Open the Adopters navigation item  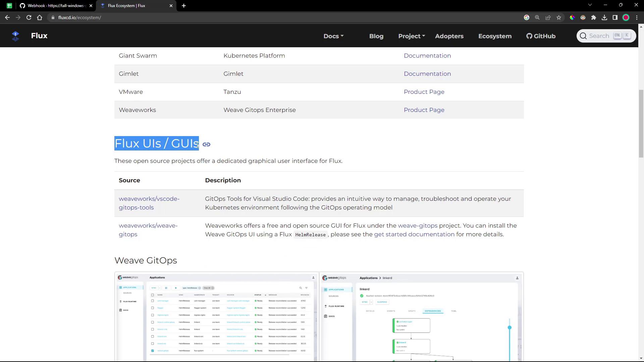point(449,36)
